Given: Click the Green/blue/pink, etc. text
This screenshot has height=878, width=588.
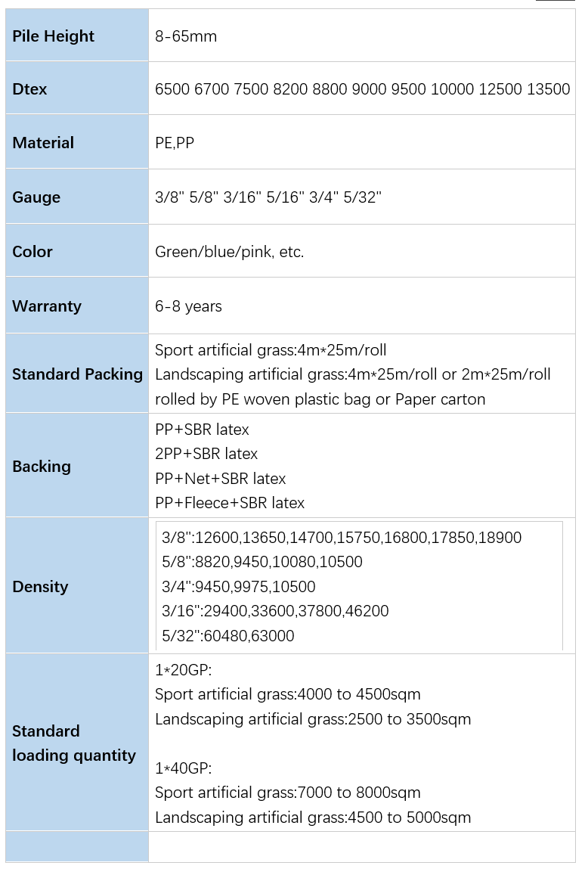Looking at the screenshot, I should click(x=230, y=252).
